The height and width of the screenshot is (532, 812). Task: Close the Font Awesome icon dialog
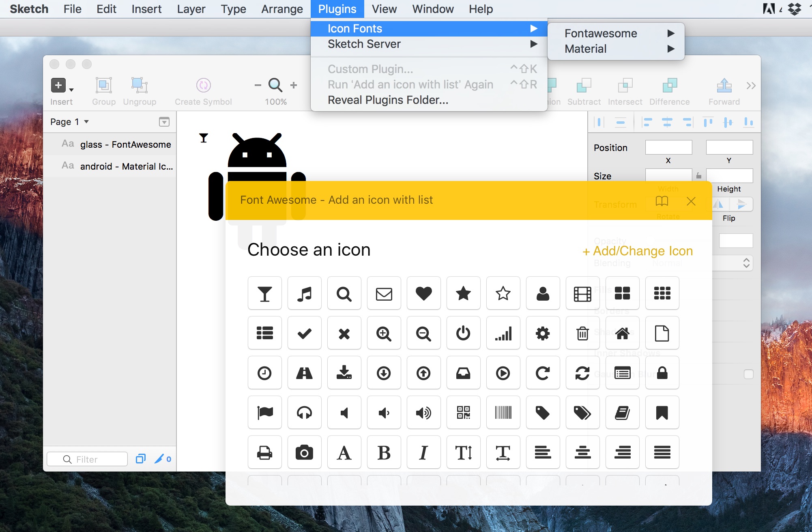point(691,201)
